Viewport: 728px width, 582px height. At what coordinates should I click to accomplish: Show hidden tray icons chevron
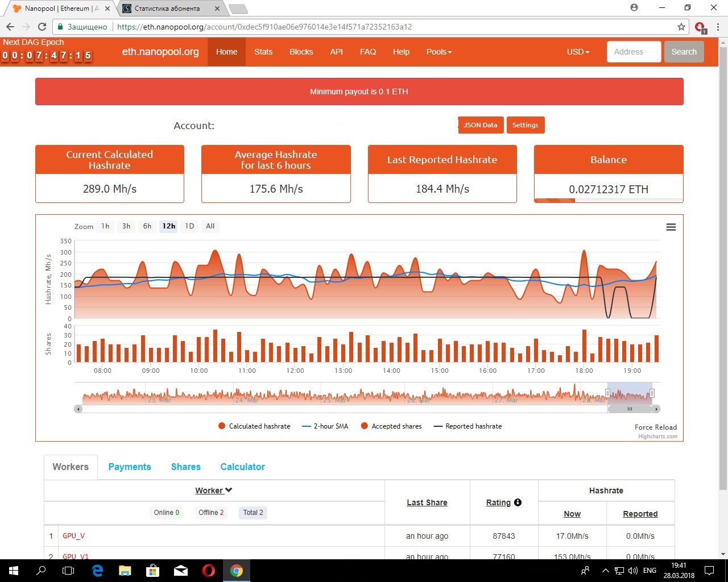[605, 571]
